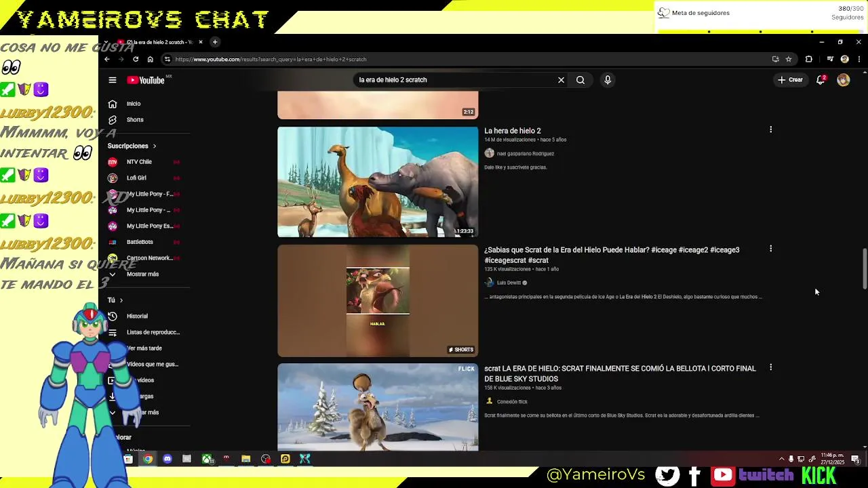This screenshot has height=488, width=868.
Task: Bookmark this page with the star
Action: pyautogui.click(x=789, y=59)
